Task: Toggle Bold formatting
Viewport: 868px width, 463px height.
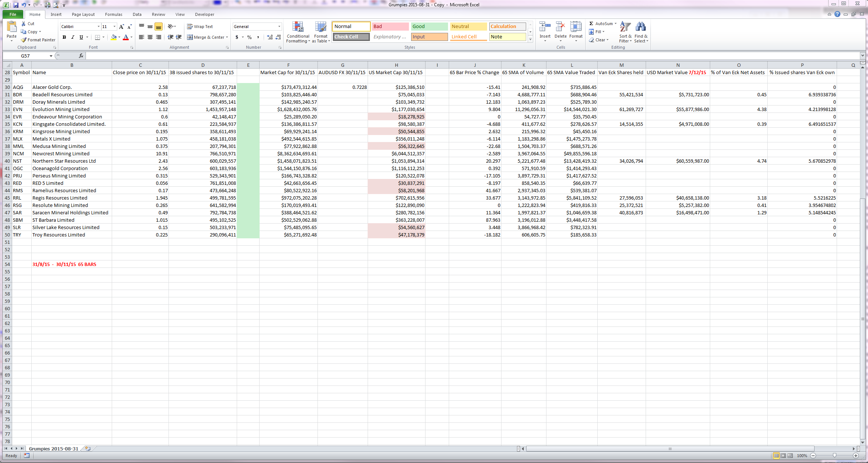Action: point(64,37)
